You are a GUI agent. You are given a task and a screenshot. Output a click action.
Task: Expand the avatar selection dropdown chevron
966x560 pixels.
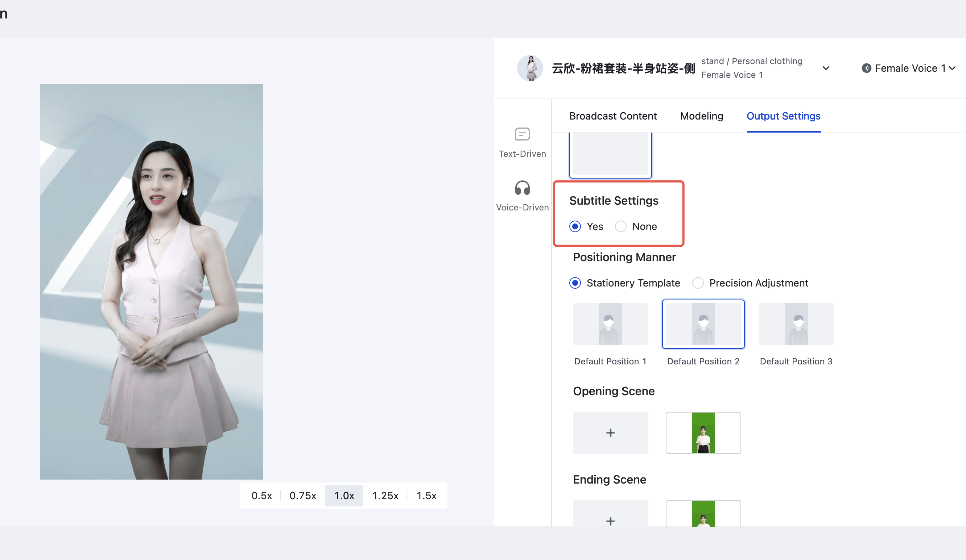pos(826,68)
